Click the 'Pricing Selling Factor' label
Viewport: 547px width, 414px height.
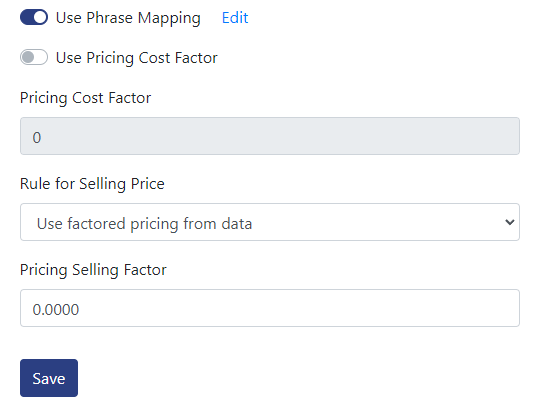(93, 270)
